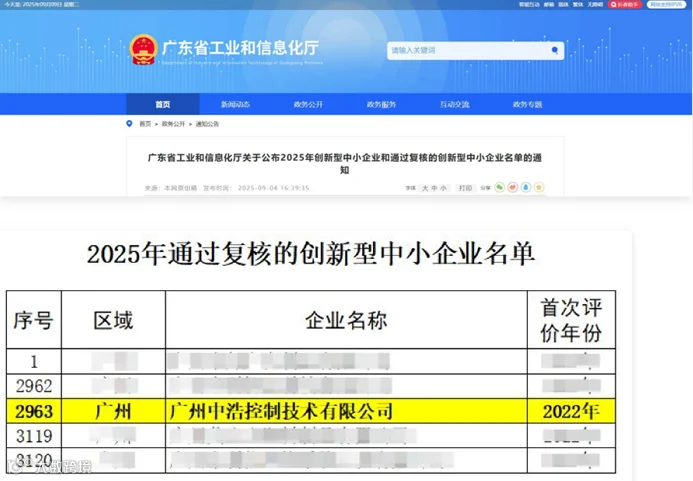
Task: Open the 互动交流 navigation tab
Action: (x=455, y=104)
